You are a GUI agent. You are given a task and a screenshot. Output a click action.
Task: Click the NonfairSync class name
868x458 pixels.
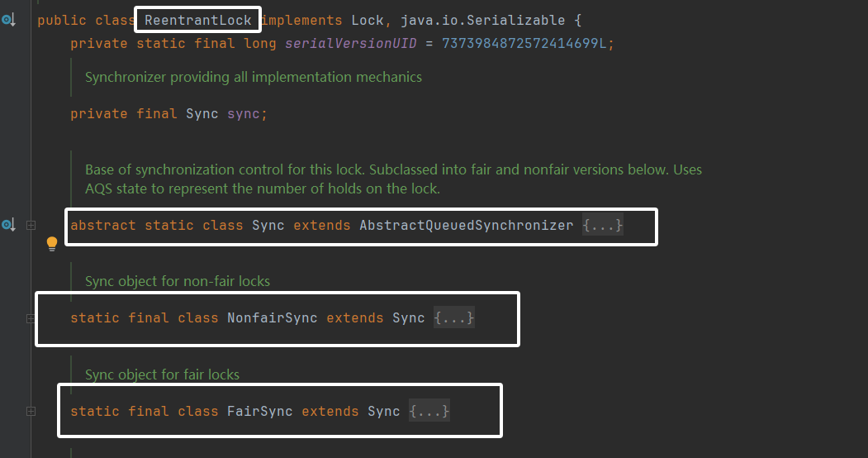click(273, 318)
